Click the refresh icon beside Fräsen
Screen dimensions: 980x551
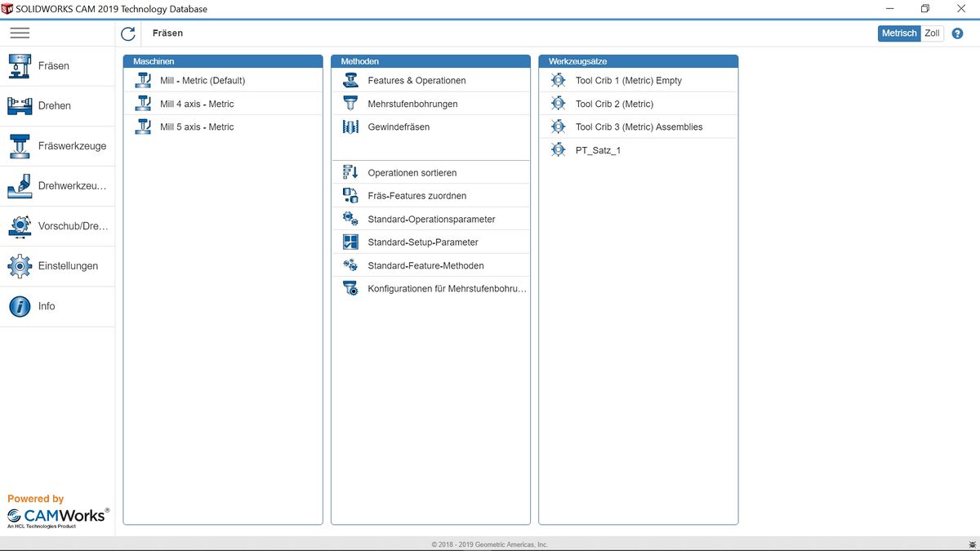(128, 33)
